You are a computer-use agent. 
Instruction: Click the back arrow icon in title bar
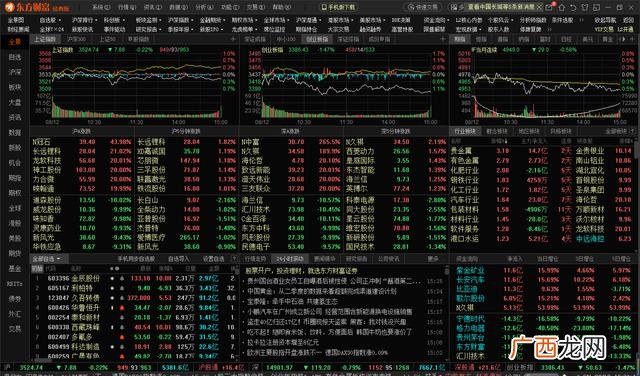574,7
